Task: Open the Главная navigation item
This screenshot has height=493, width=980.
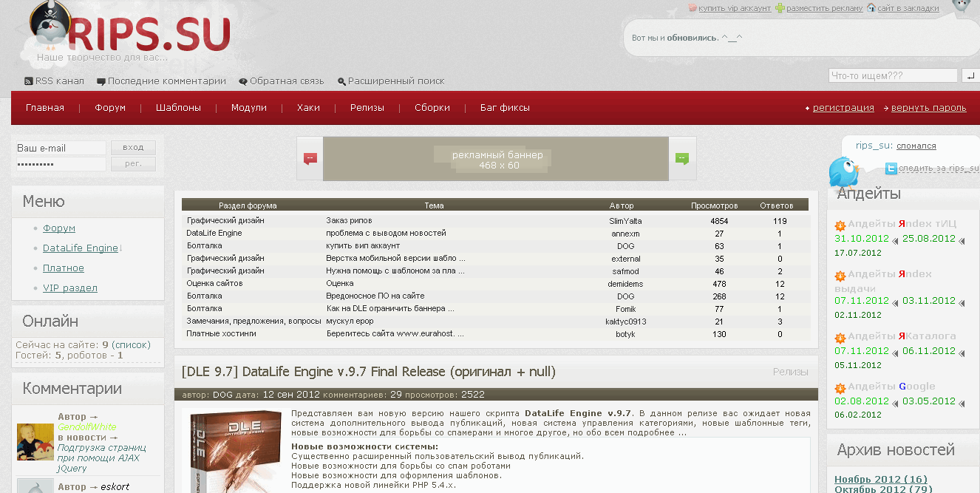Action: pyautogui.click(x=45, y=108)
